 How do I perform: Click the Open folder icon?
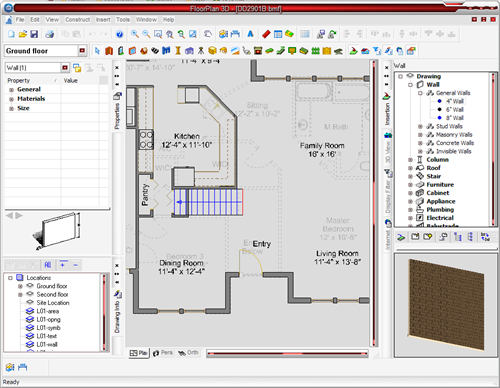point(23,34)
